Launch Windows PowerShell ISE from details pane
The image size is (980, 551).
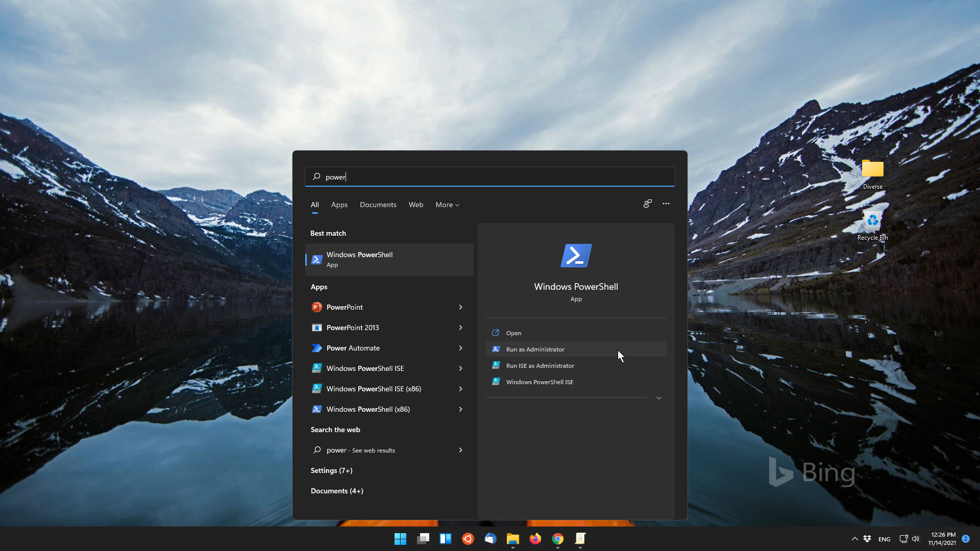click(576, 382)
